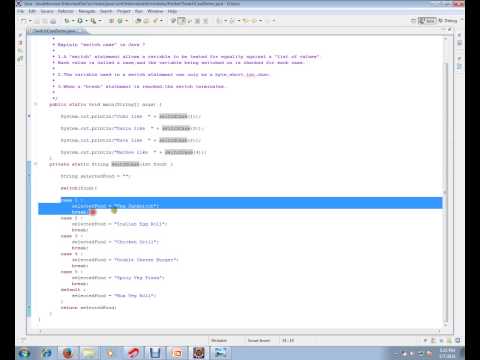The height and width of the screenshot is (360, 480).
Task: Toggle the highlighted Mark Occurrences icon
Action: click(x=181, y=21)
